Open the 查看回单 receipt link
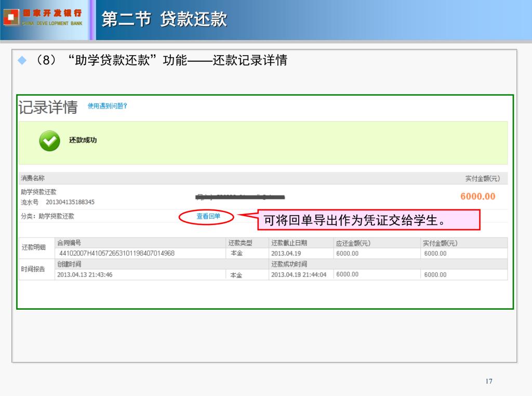Image resolution: width=532 pixels, height=396 pixels. (208, 217)
